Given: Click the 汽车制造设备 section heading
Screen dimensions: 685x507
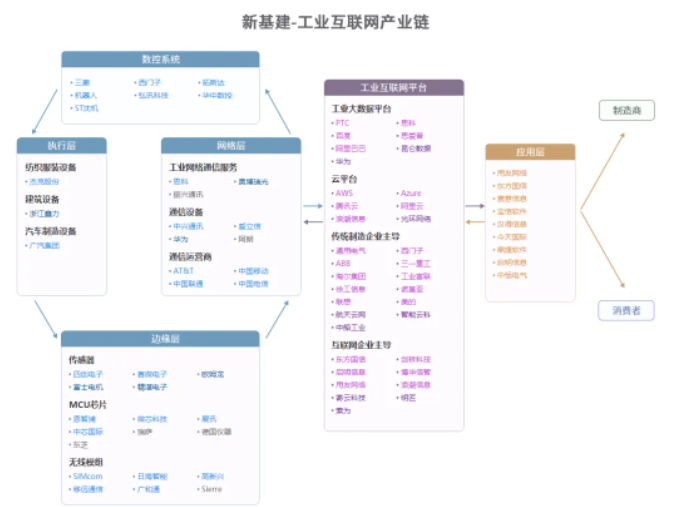Looking at the screenshot, I should coord(51,231).
